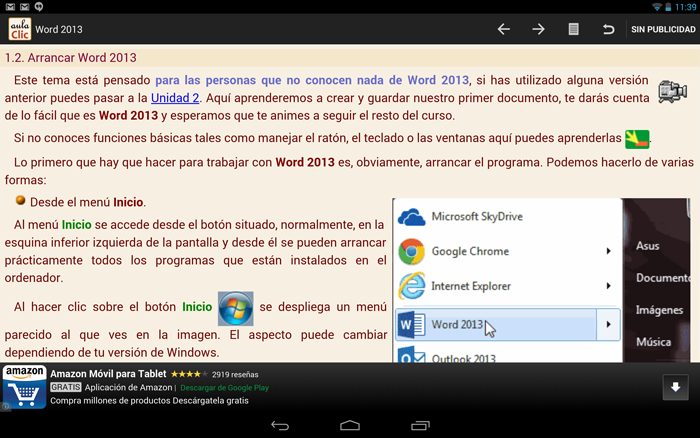700x438 pixels.
Task: Tap the first mail notification icon
Action: pos(10,7)
